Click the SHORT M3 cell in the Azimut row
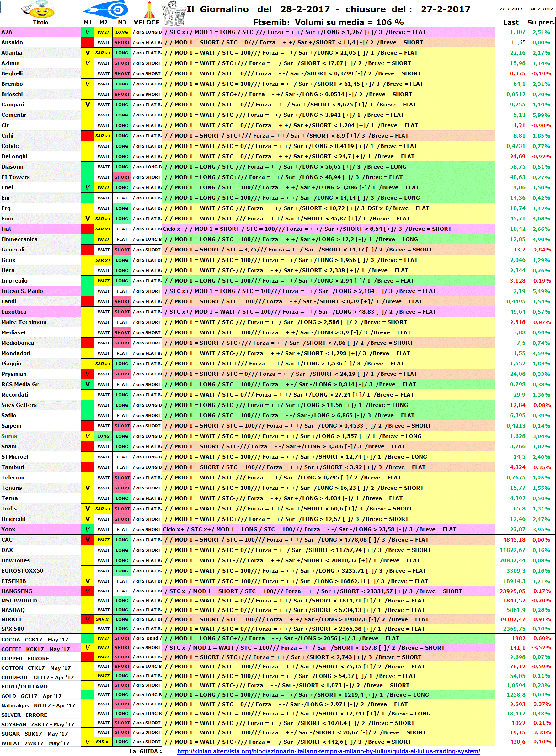 (122, 63)
